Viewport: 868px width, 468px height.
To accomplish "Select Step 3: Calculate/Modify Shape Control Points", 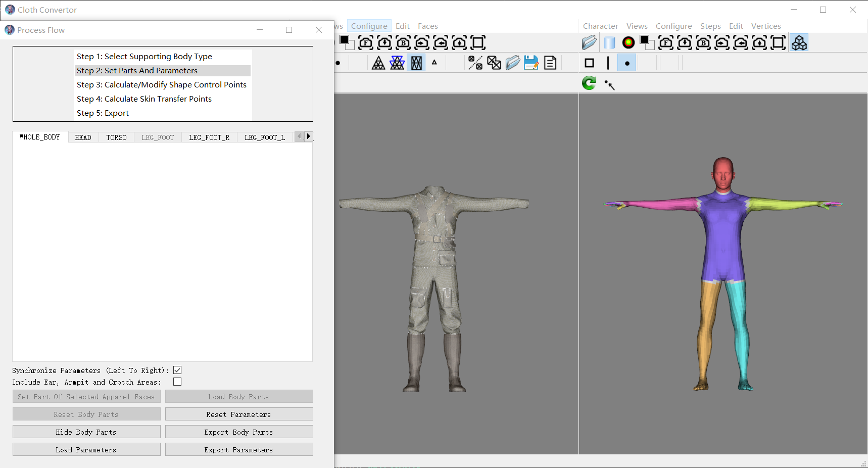I will coord(162,85).
